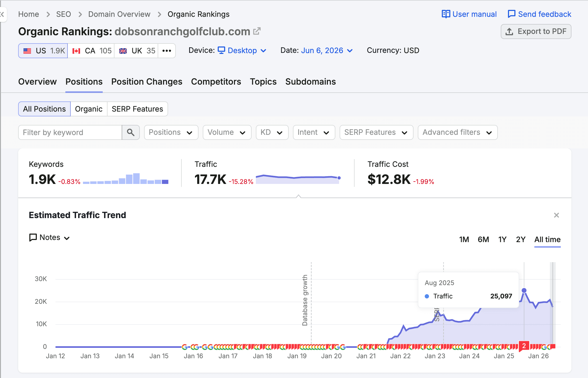The image size is (588, 378).
Task: Set chart range to All time
Action: pyautogui.click(x=547, y=239)
